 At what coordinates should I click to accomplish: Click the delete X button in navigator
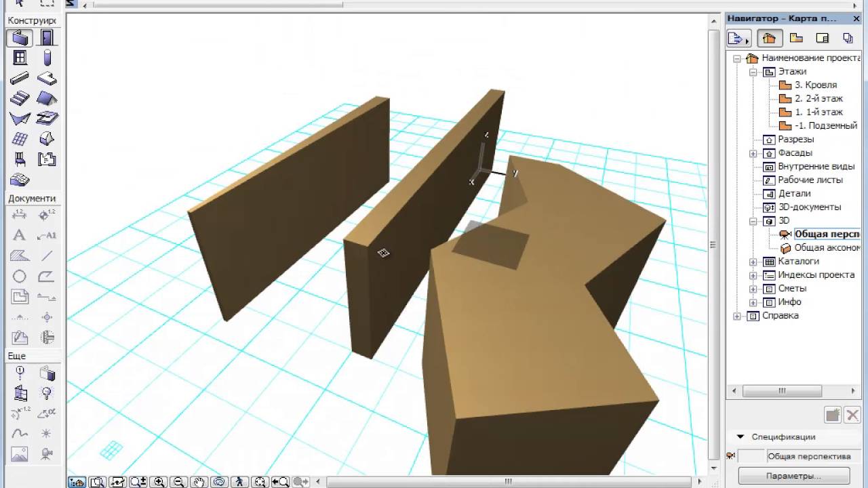point(852,415)
